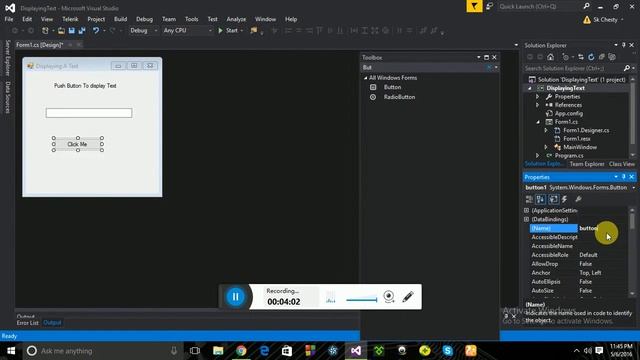Click the Start debugging button

[228, 31]
